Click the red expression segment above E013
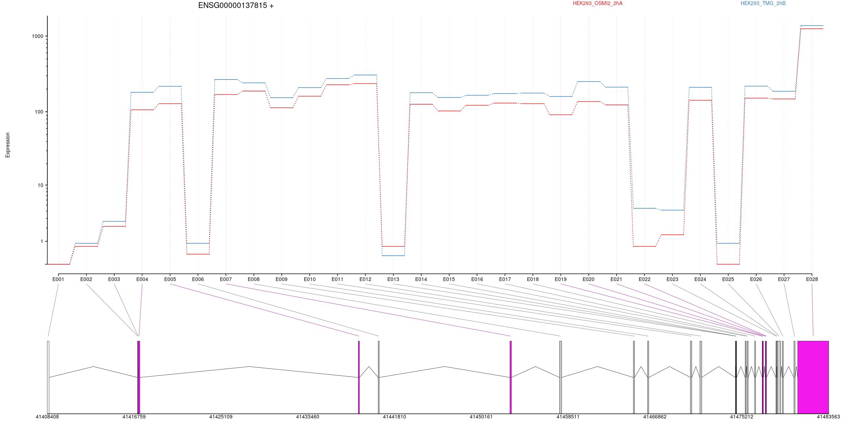868x434 pixels. tap(393, 246)
